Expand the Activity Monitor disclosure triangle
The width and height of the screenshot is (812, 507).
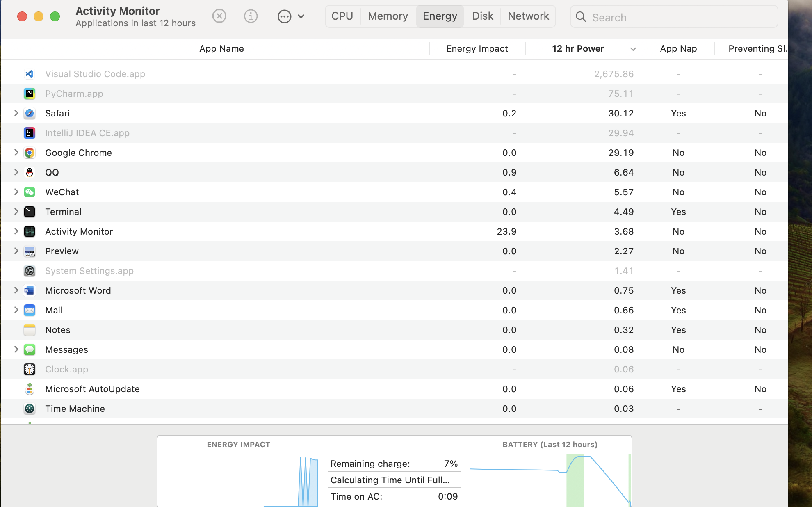pyautogui.click(x=16, y=231)
